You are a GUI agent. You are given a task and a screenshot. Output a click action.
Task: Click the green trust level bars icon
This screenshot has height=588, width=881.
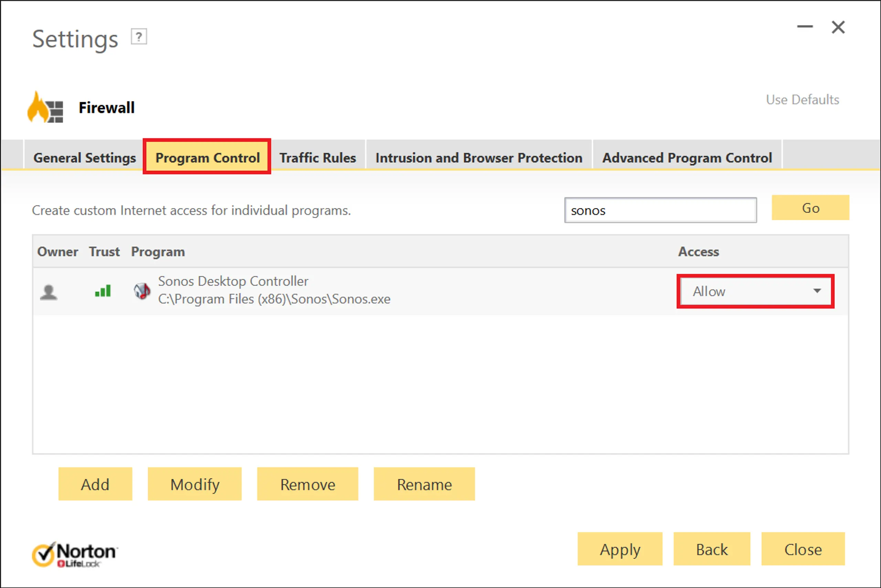click(103, 291)
